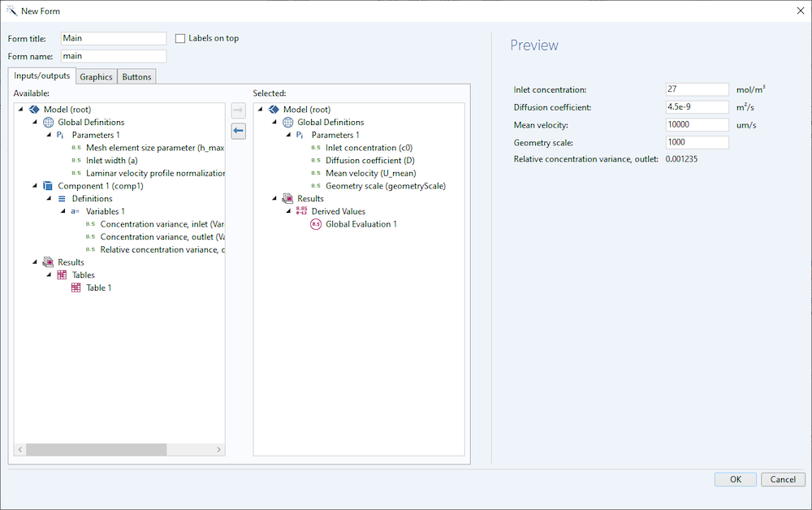The width and height of the screenshot is (812, 510).
Task: Select 'Concentration variance, outlet' variable
Action: coord(162,237)
